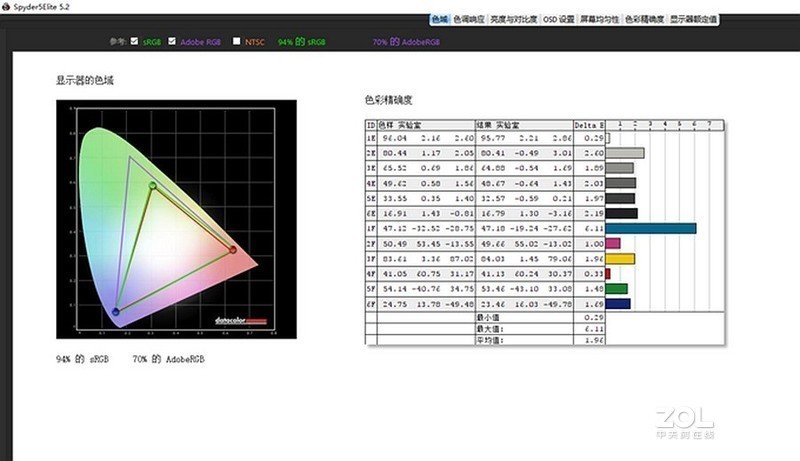This screenshot has width=800, height=461.
Task: Open the 亮度与对比度 tab
Action: point(514,19)
